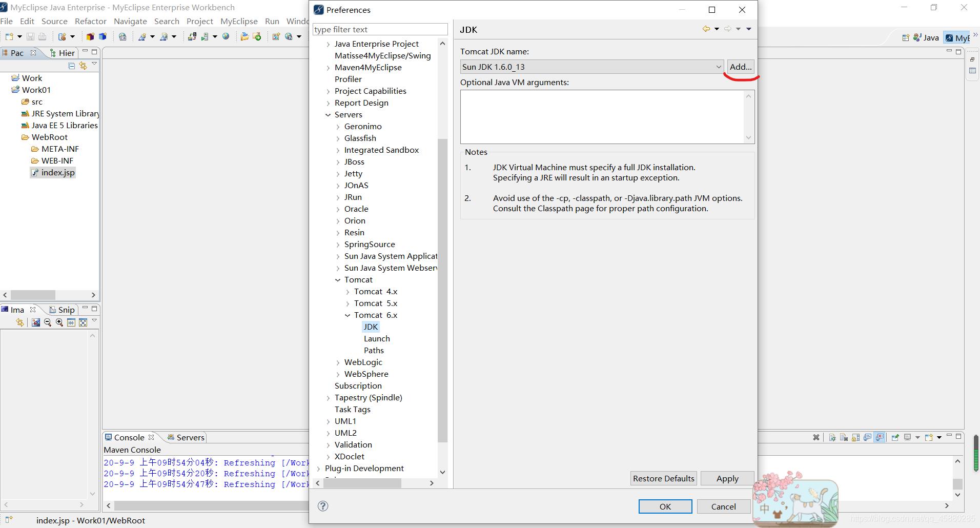Expand Plug-in Development preferences

(x=318, y=469)
